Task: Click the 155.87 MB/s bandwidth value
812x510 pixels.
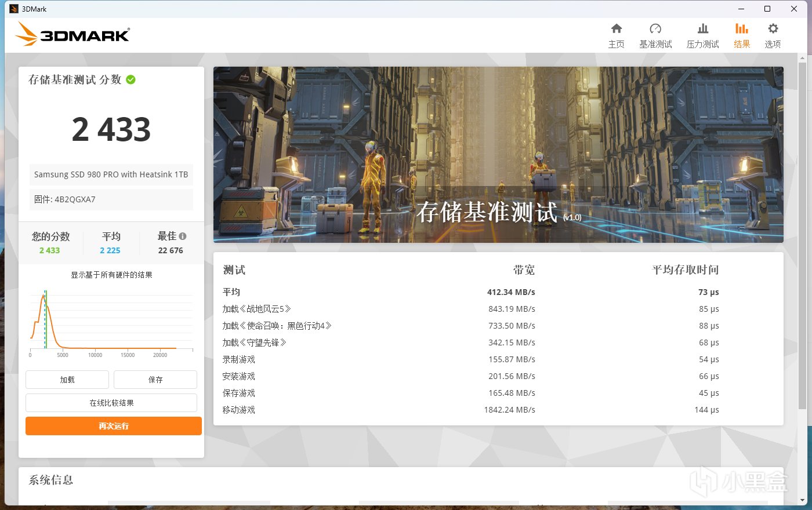Action: click(x=512, y=359)
